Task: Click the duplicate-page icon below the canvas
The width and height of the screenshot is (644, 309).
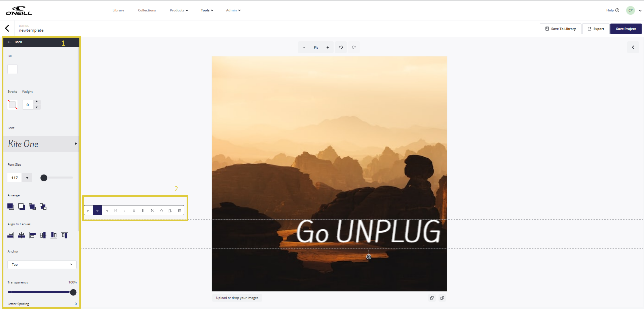Action: (442, 298)
